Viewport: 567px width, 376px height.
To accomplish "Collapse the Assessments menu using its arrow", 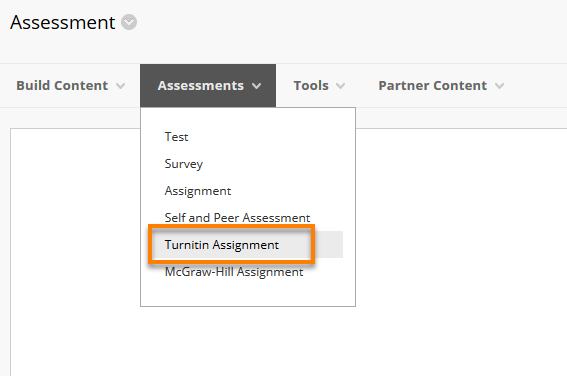I will point(256,86).
